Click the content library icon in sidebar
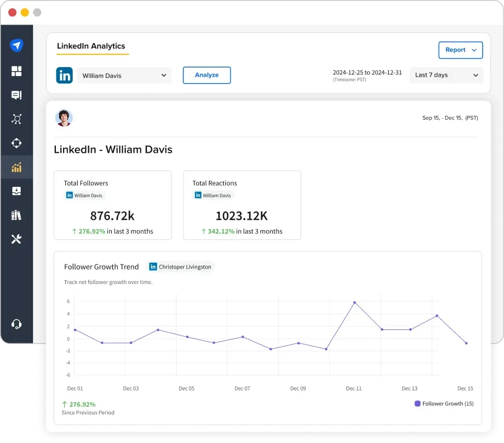The image size is (504, 443). pos(16,215)
